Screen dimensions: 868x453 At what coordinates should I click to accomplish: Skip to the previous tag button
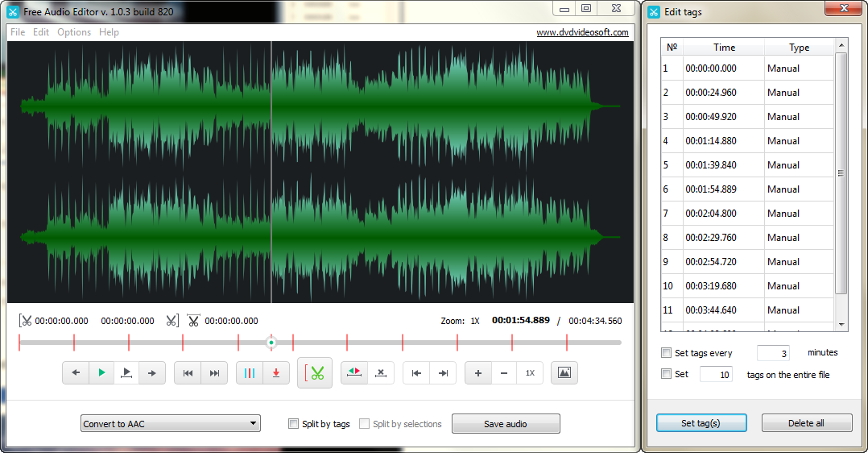coord(188,373)
